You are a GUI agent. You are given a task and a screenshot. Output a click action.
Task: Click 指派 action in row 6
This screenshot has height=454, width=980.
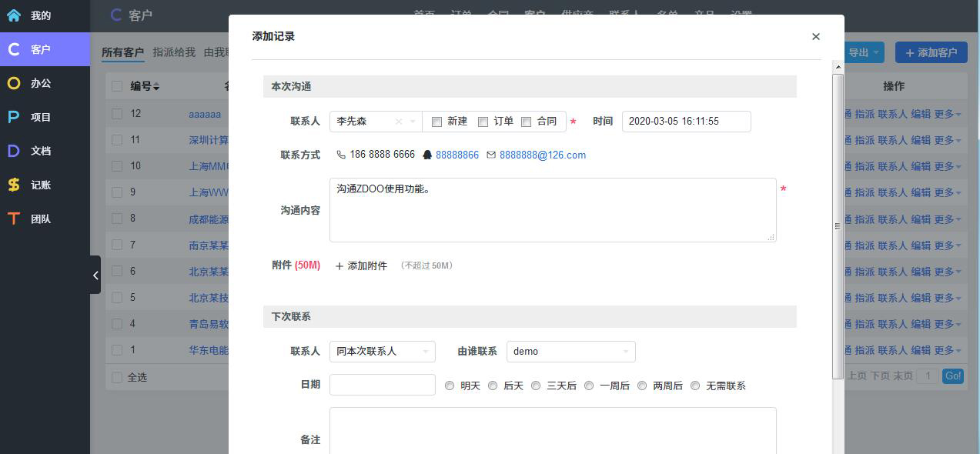pyautogui.click(x=865, y=271)
